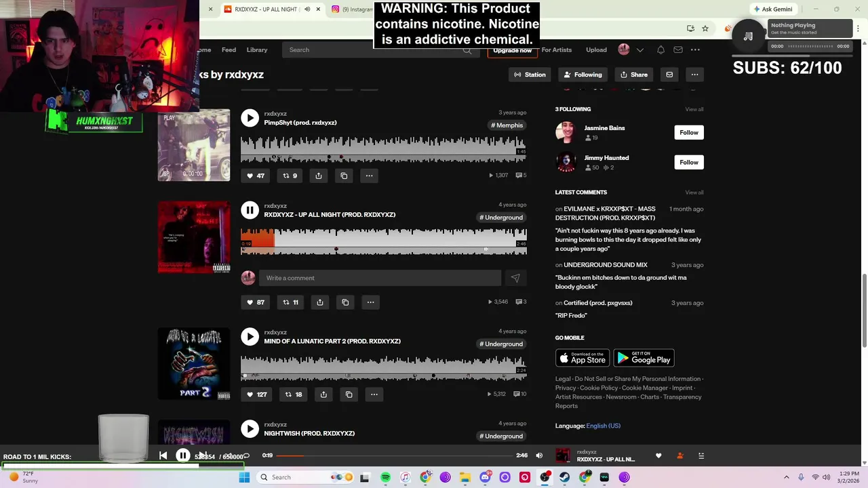Image resolution: width=868 pixels, height=488 pixels.
Task: Open messages envelope in header
Action: tap(678, 49)
